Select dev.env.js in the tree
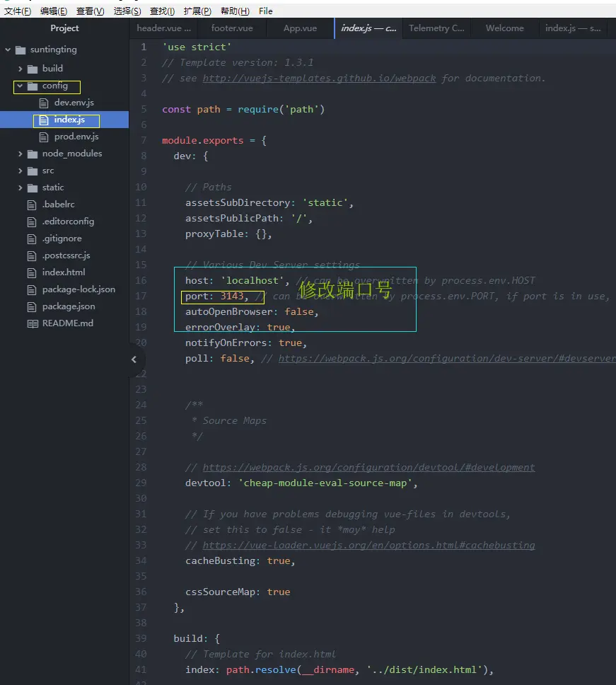The width and height of the screenshot is (616, 685). pyautogui.click(x=64, y=103)
